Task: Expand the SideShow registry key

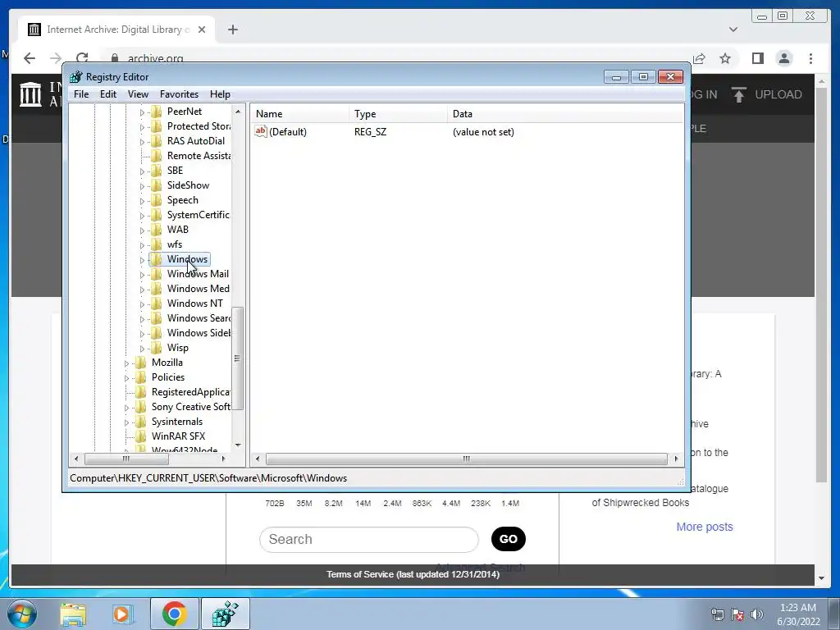Action: [142, 186]
